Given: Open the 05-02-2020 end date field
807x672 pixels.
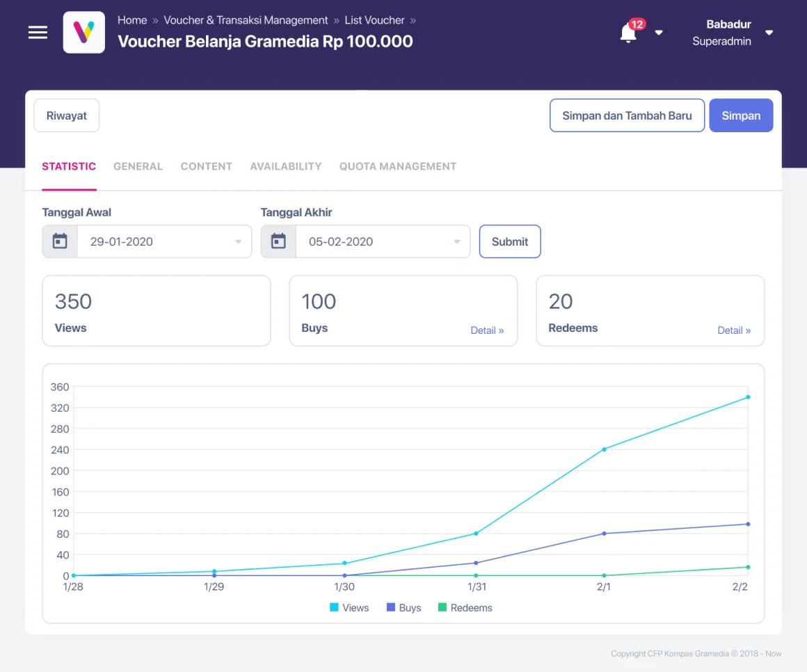Looking at the screenshot, I should pyautogui.click(x=383, y=241).
